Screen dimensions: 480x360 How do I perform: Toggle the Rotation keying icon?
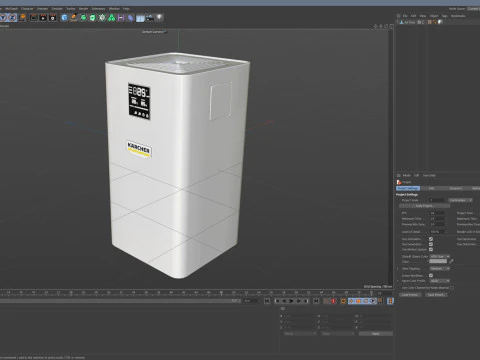(x=366, y=301)
